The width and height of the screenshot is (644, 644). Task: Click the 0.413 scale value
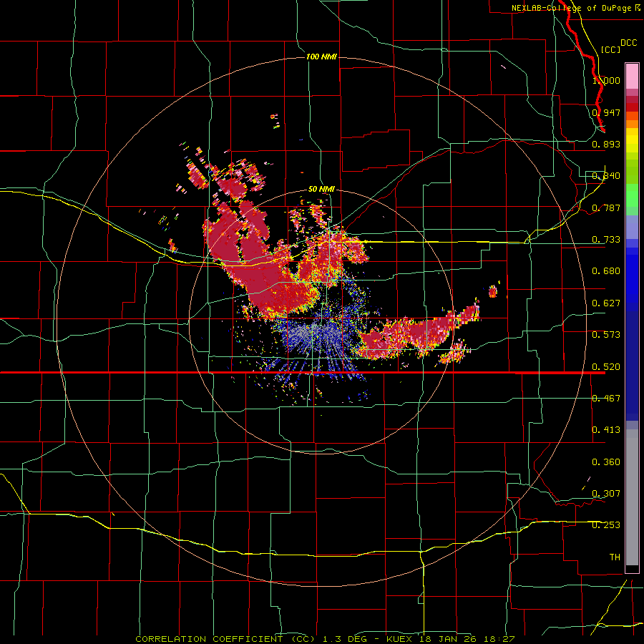tap(606, 430)
